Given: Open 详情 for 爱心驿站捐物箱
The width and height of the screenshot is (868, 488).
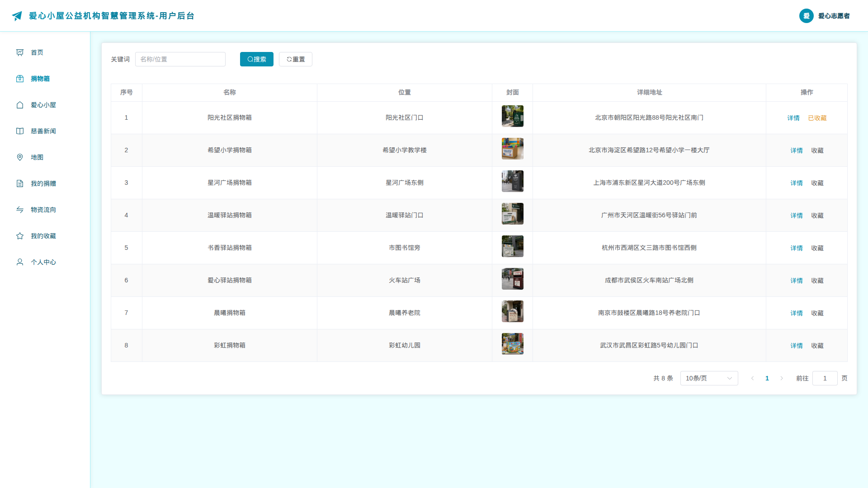Looking at the screenshot, I should click(x=797, y=281).
